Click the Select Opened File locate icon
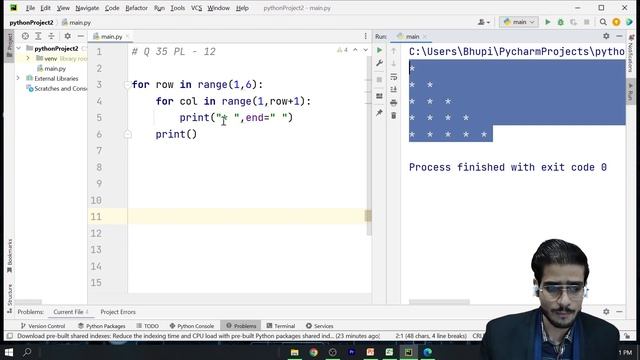 (x=25, y=36)
